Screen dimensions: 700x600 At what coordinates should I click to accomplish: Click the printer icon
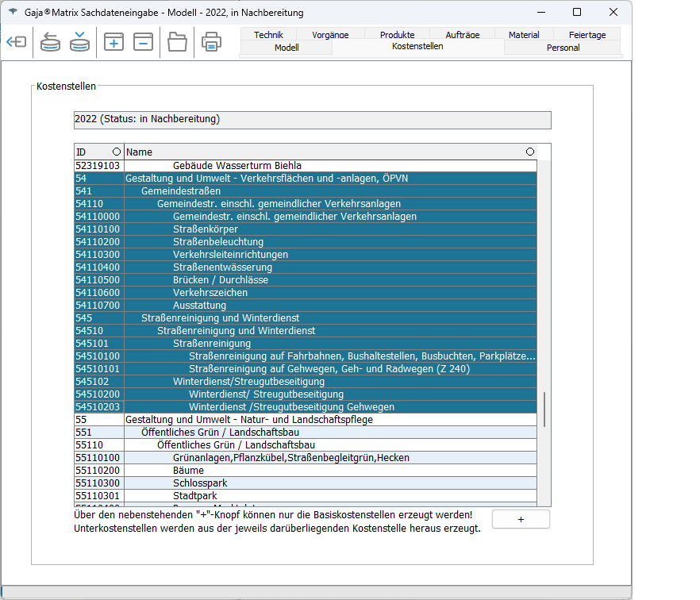(211, 42)
